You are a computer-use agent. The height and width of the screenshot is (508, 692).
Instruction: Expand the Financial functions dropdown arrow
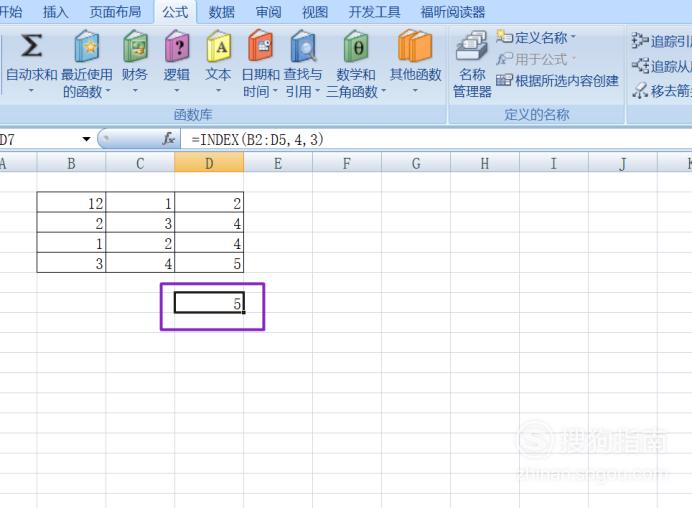point(135,90)
